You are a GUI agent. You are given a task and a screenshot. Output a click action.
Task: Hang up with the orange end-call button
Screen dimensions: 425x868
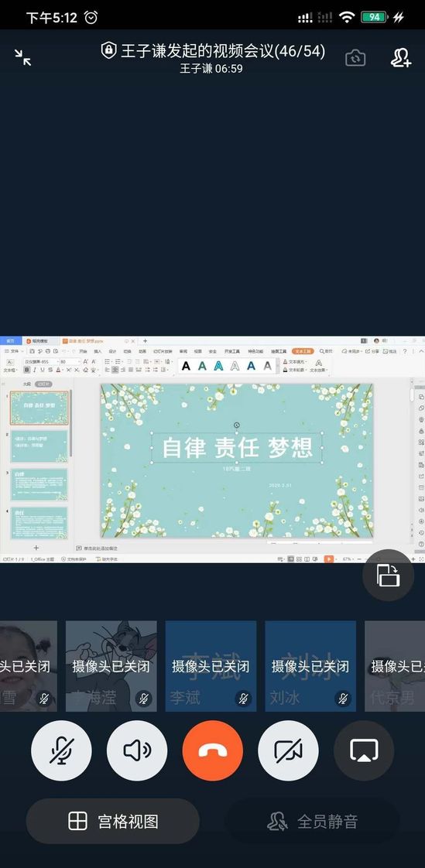(x=213, y=750)
